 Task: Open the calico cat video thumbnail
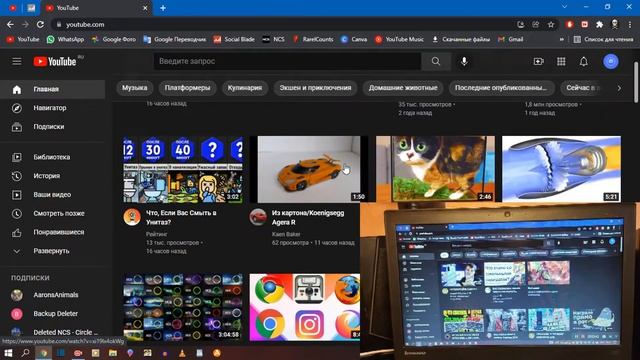(436, 169)
